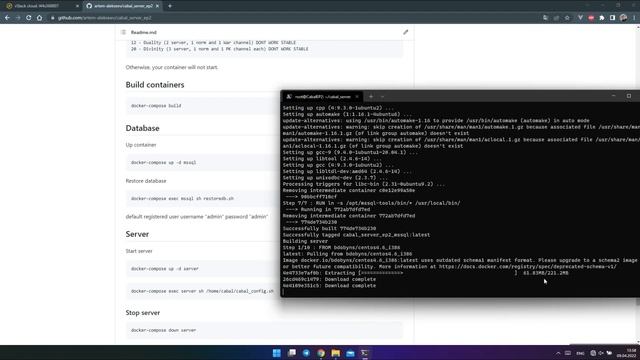Click the docker-compose up -d server code
This screenshot has height=360, width=640.
pos(164,269)
